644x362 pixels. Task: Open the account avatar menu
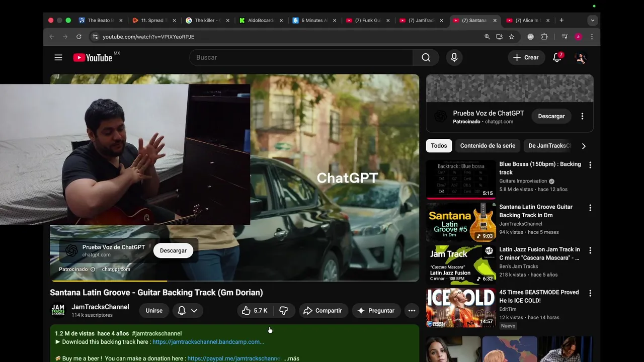(x=581, y=57)
